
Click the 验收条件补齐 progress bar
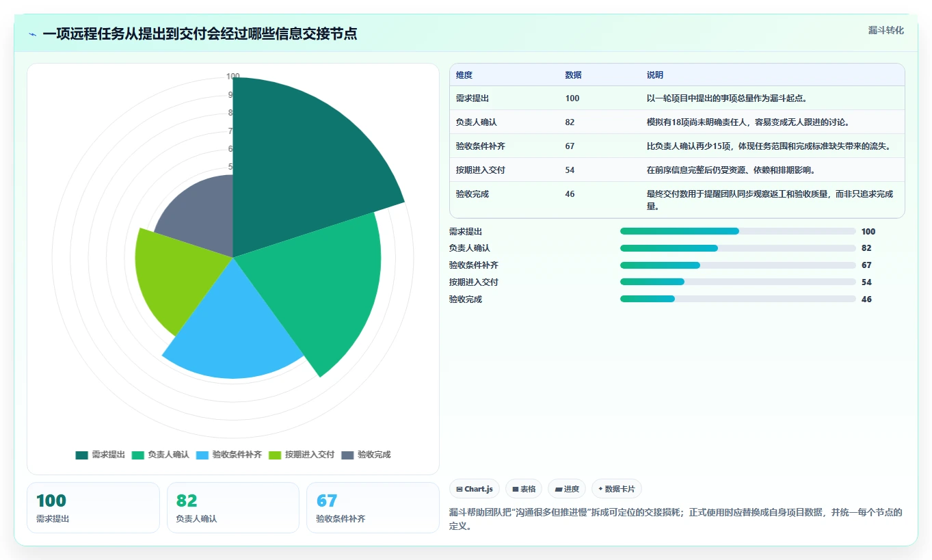point(738,265)
